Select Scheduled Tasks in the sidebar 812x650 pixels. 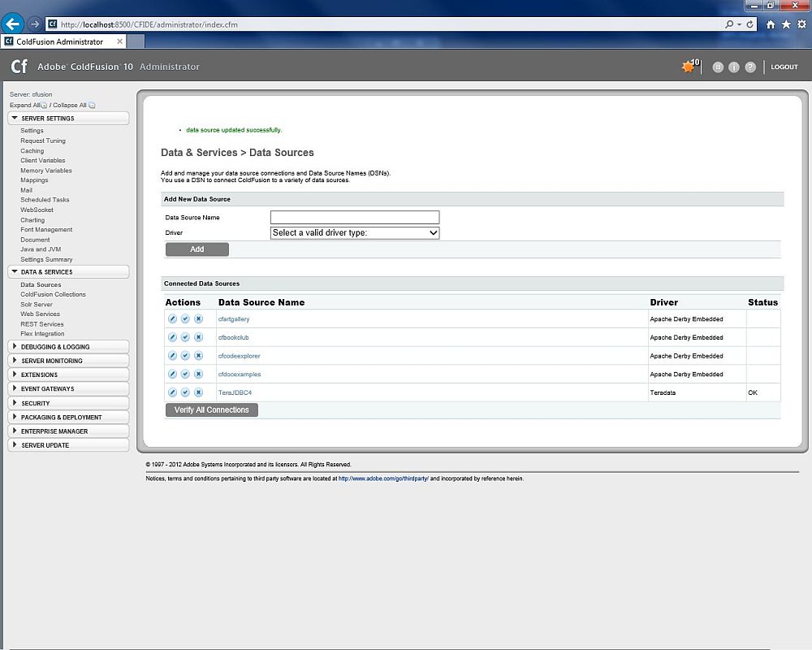click(x=45, y=200)
